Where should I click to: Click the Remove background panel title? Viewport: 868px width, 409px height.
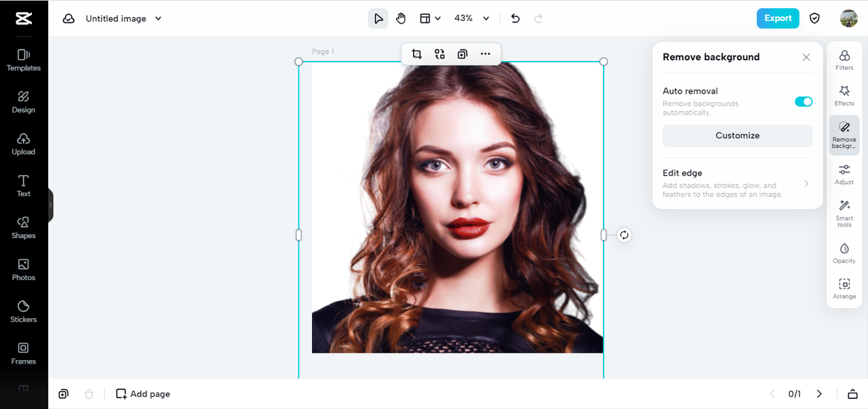pos(711,57)
